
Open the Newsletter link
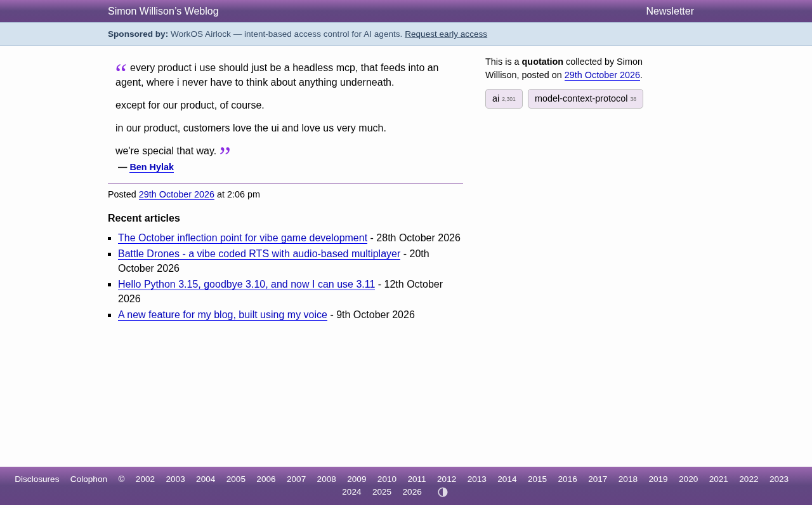[670, 11]
